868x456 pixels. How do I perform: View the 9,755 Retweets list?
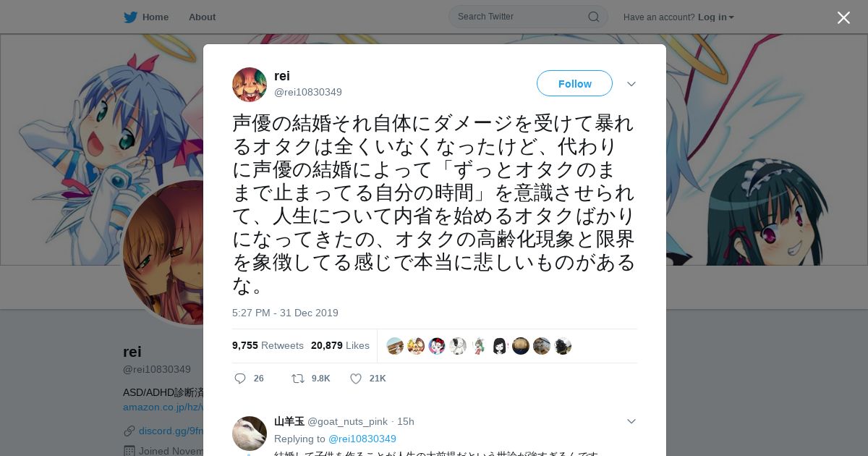(x=268, y=346)
